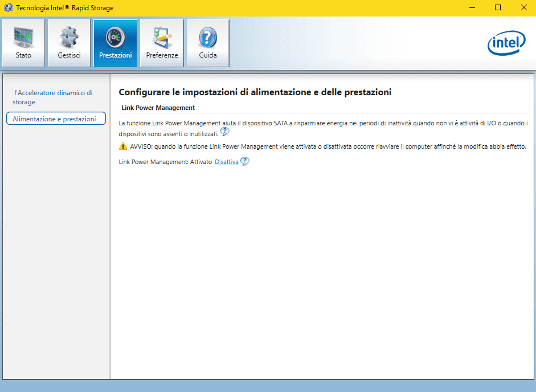Select the Prestazioni performance tab

[115, 43]
